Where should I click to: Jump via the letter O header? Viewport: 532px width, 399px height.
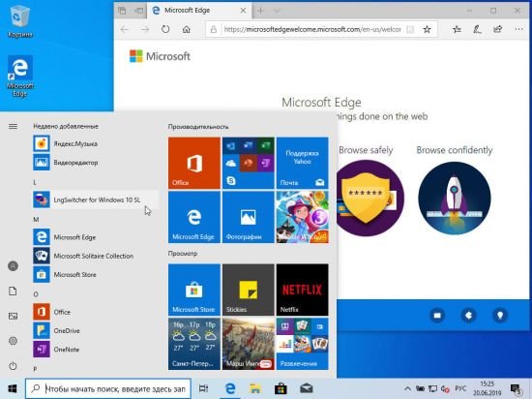(36, 294)
